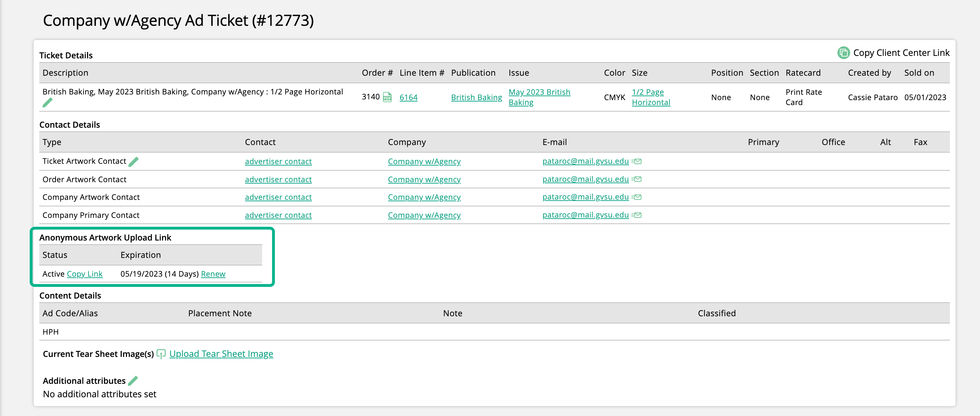Copy the anonymous artwork upload link

point(85,273)
